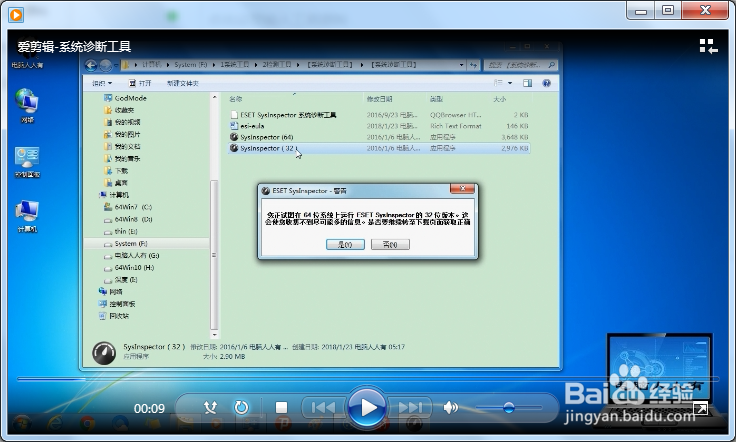The height and width of the screenshot is (442, 736).
Task: Click the 打开 toolbar button
Action: (140, 83)
